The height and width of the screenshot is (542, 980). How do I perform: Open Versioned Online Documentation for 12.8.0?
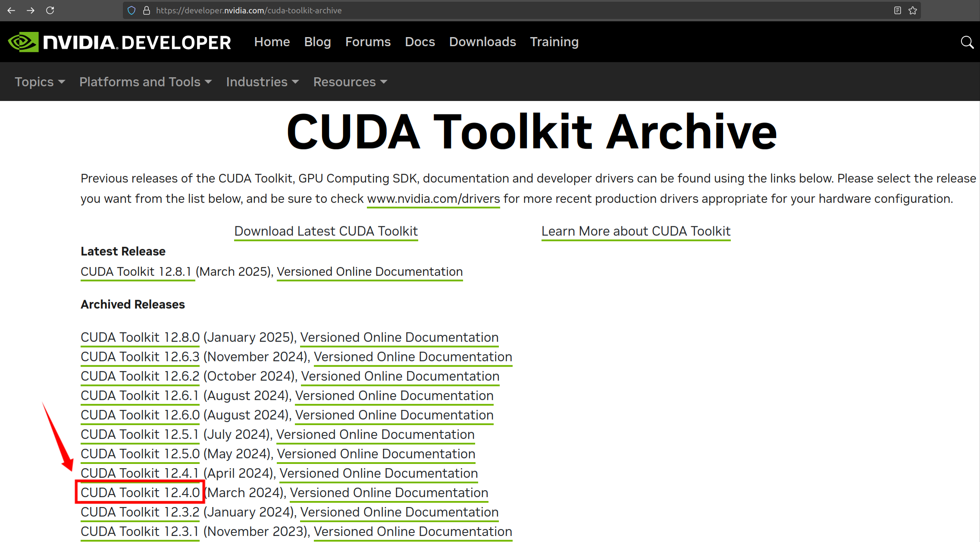click(399, 337)
